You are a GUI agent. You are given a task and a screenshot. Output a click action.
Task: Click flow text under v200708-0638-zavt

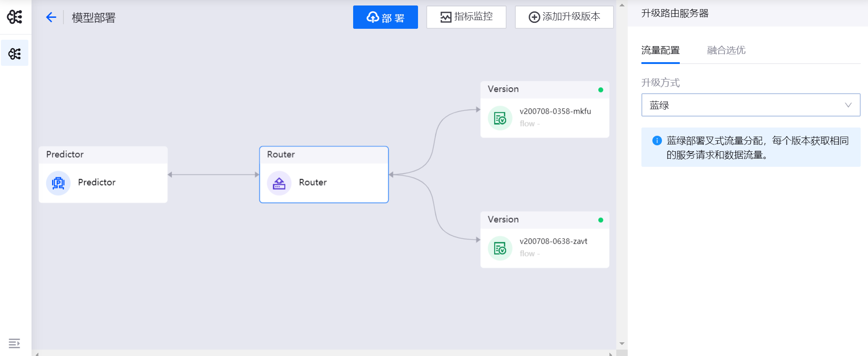click(x=529, y=254)
